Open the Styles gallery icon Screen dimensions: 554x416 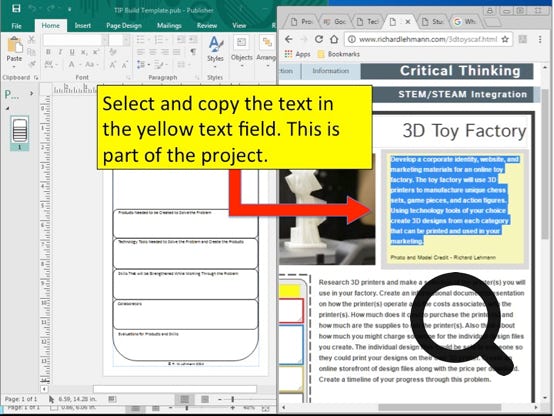(215, 45)
